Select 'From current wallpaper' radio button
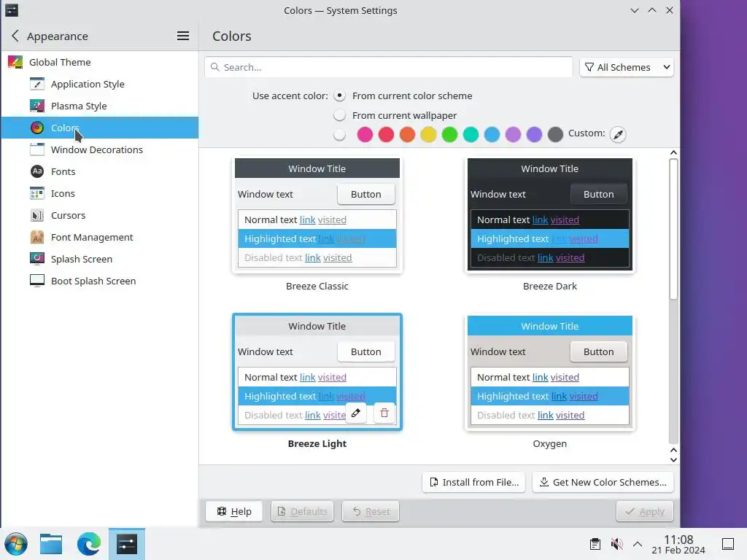 point(339,115)
